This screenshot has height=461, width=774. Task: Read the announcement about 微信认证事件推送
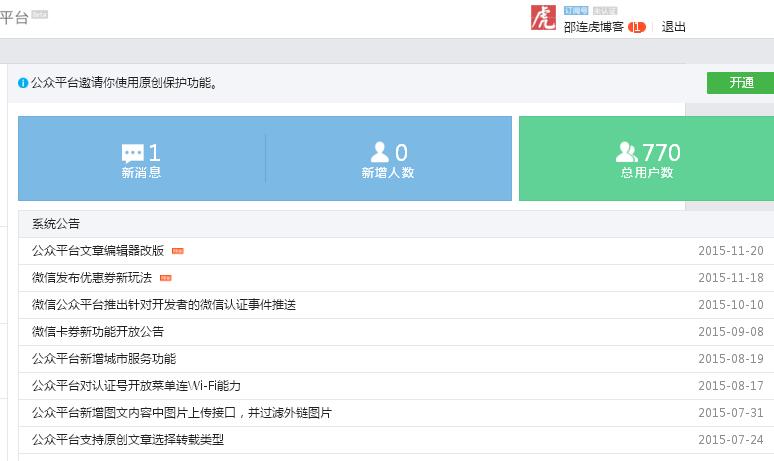click(x=163, y=304)
